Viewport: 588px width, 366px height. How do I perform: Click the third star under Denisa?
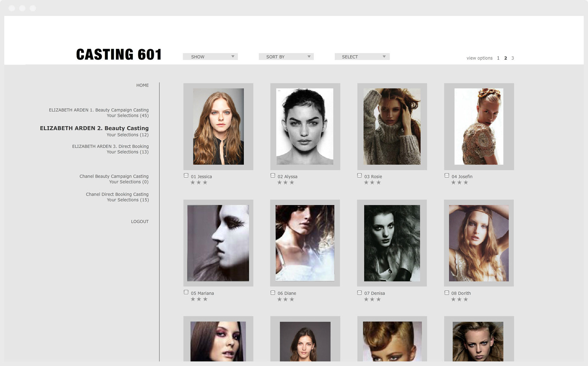(x=379, y=299)
